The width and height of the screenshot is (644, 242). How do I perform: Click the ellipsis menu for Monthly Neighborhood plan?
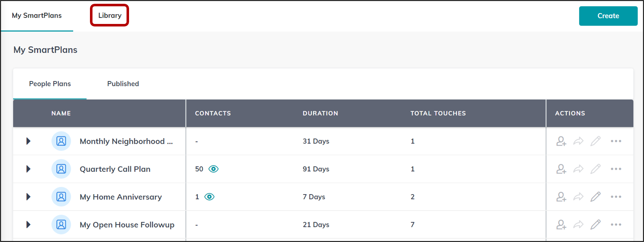coord(615,141)
